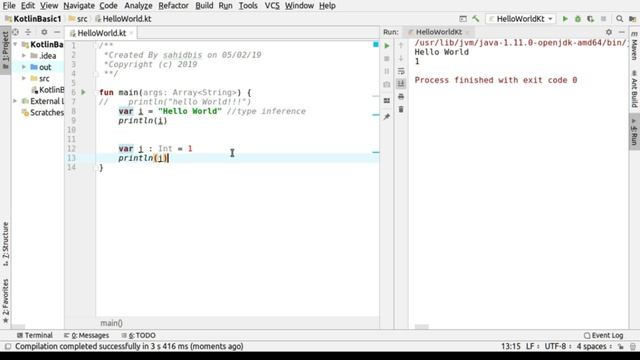The height and width of the screenshot is (360, 640).
Task: Toggle the 1: Project tool window
Action: (5, 51)
